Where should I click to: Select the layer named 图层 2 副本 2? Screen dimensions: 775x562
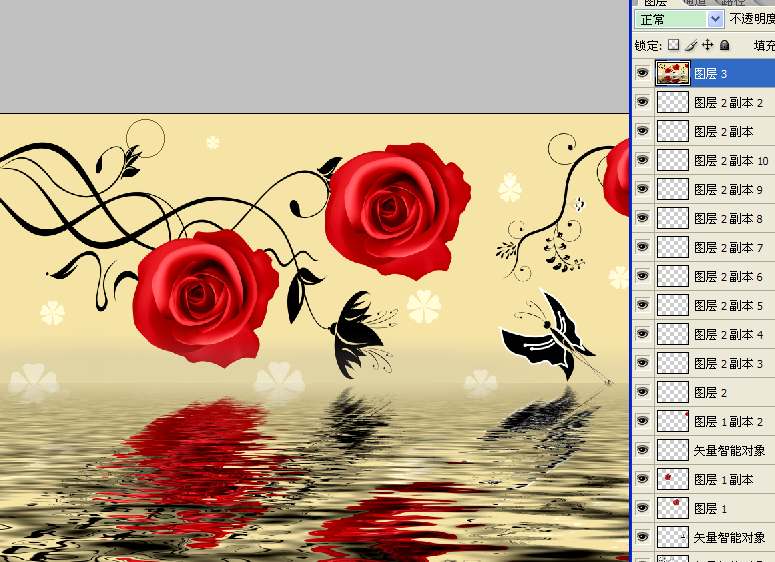[x=729, y=103]
